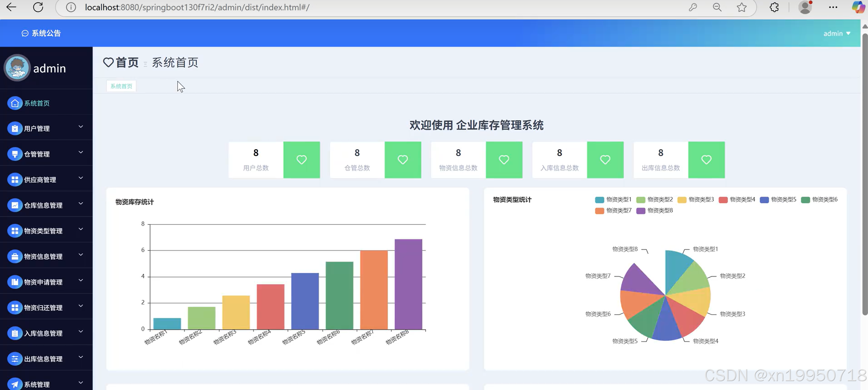Click the 供应商管理 grid icon
Viewport: 868px width, 390px height.
[15, 180]
